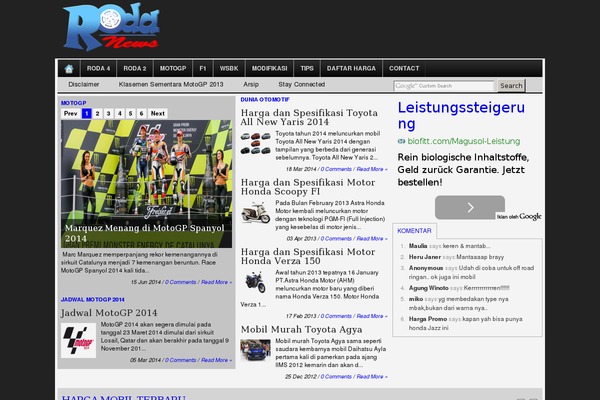Click the Prev slider button
Screen dimensions: 600x400
(70, 113)
